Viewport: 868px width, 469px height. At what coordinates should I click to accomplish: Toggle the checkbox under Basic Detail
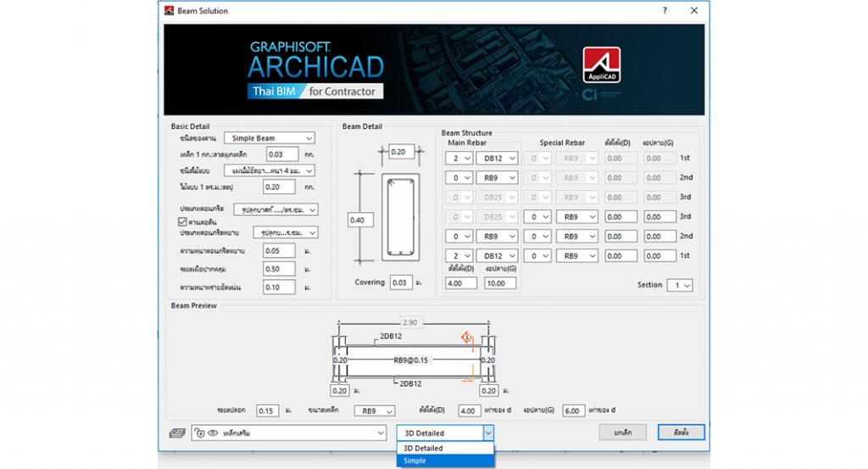(x=182, y=221)
